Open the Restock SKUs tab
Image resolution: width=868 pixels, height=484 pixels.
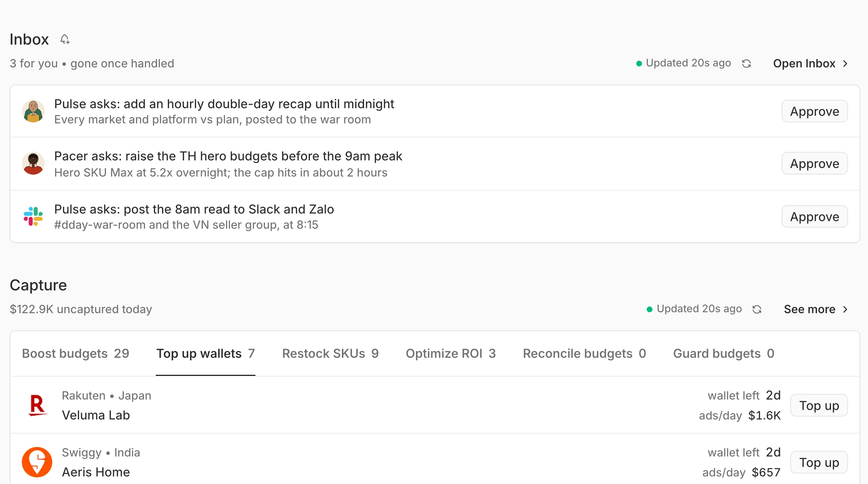[330, 353]
